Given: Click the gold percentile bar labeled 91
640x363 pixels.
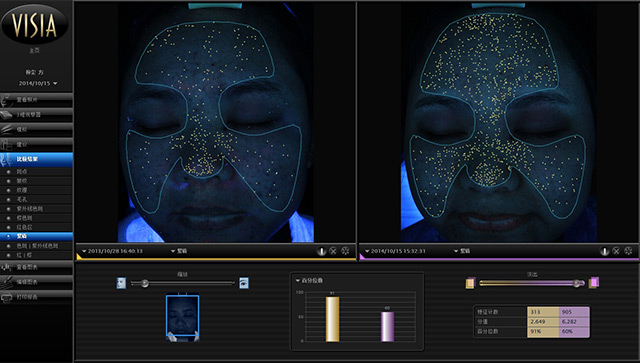Looking at the screenshot, I should [x=332, y=319].
